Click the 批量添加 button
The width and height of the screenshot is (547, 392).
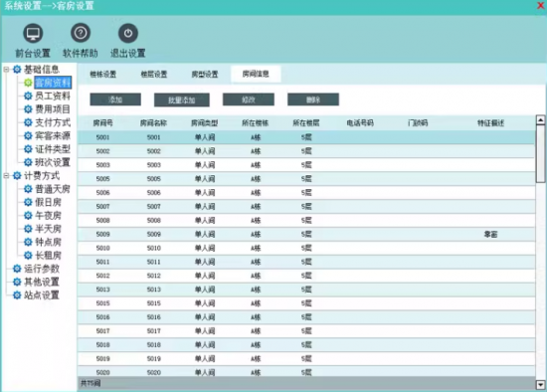[182, 99]
